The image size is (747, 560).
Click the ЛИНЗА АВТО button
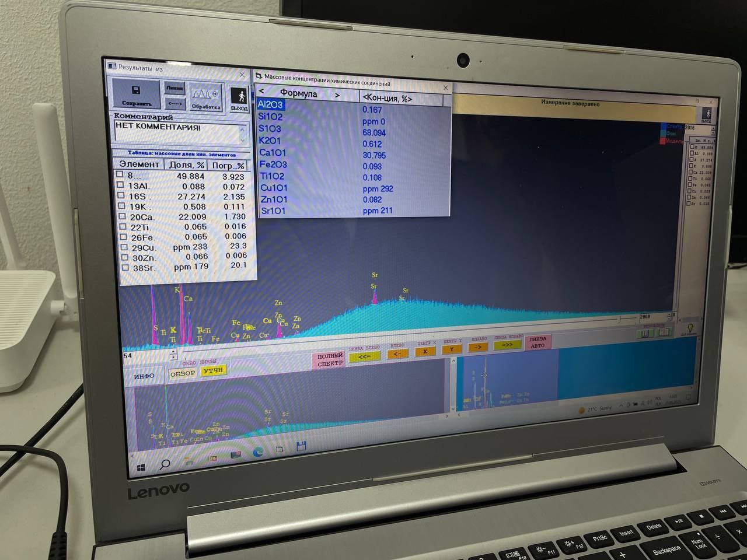point(537,342)
